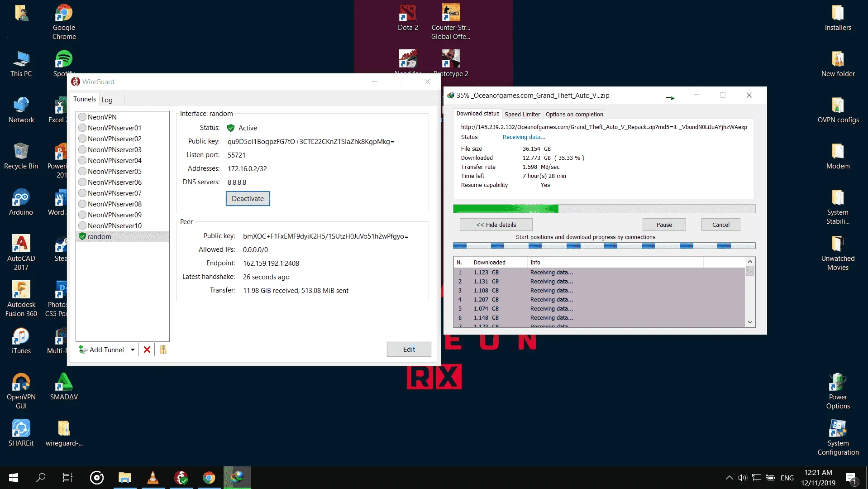Viewport: 868px width, 489px height.
Task: Launch Counter-Strike Global Offensive shortcut
Action: coord(451,22)
